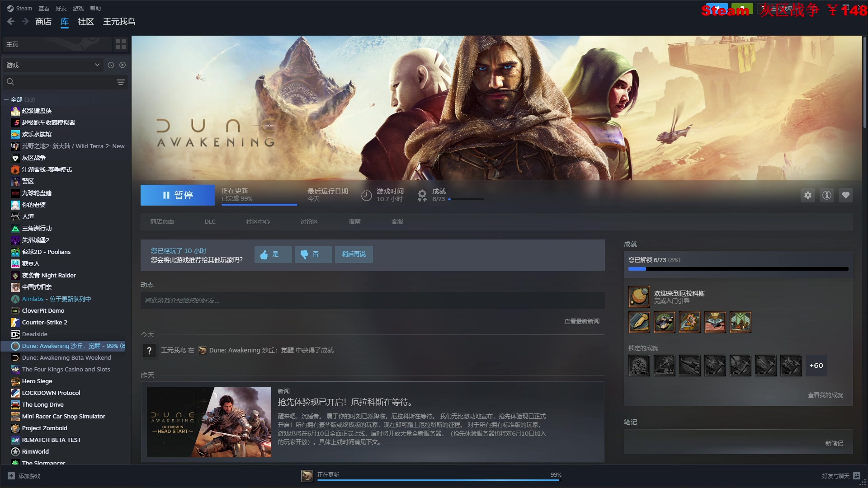Viewport: 868px width, 488px height.
Task: Go to the 商店 tab
Action: pos(43,21)
